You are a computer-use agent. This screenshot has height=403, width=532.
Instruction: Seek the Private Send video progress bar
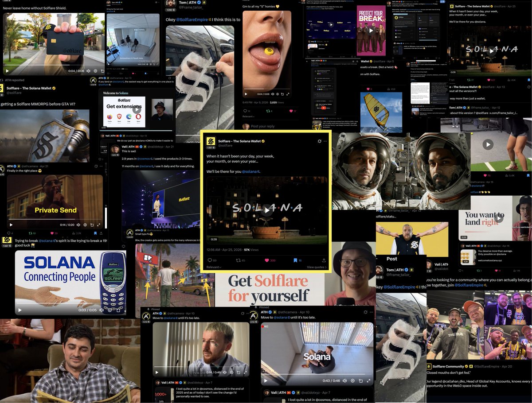click(56, 219)
